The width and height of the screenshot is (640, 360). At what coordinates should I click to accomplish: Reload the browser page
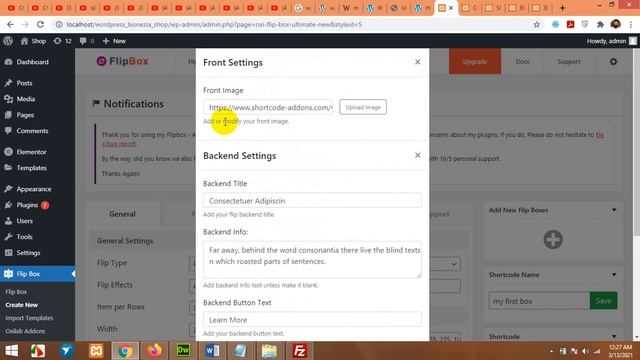(40, 24)
